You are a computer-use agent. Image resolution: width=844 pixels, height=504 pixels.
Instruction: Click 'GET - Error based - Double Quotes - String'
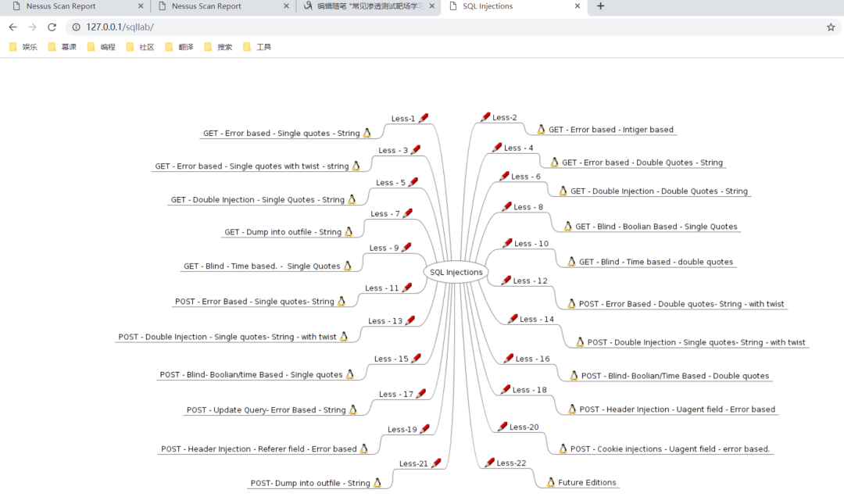pyautogui.click(x=642, y=163)
